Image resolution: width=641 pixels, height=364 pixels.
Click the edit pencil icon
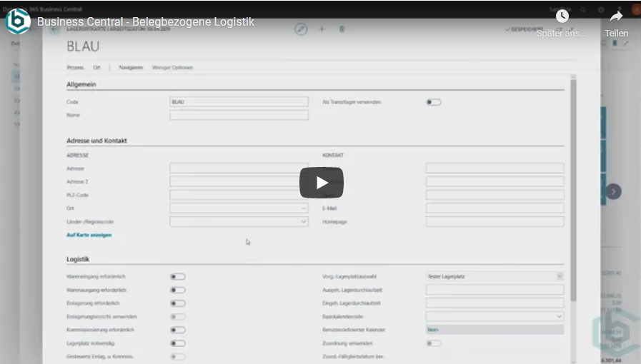pyautogui.click(x=301, y=29)
